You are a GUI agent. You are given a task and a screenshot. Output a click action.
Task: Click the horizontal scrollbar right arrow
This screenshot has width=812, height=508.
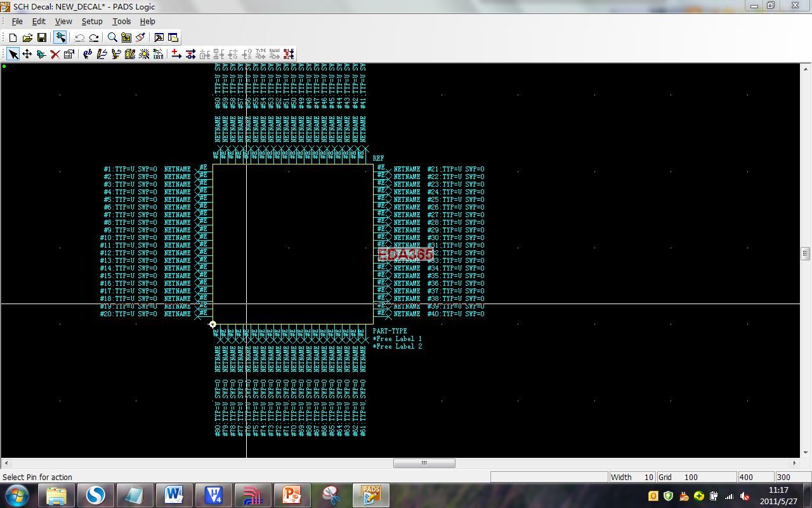pyautogui.click(x=794, y=463)
